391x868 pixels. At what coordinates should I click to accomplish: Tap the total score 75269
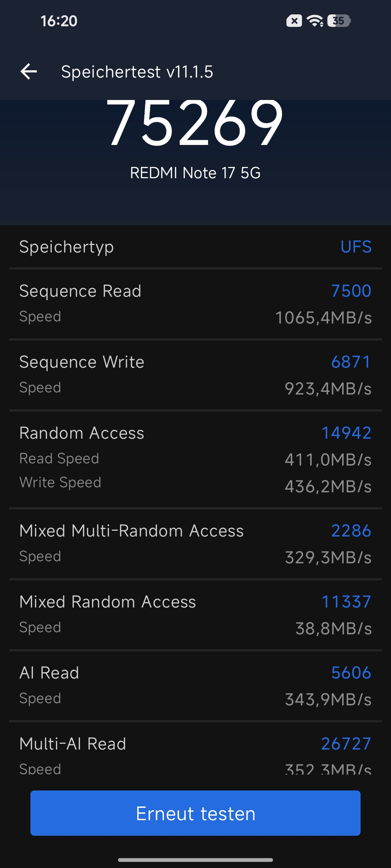coord(195,123)
